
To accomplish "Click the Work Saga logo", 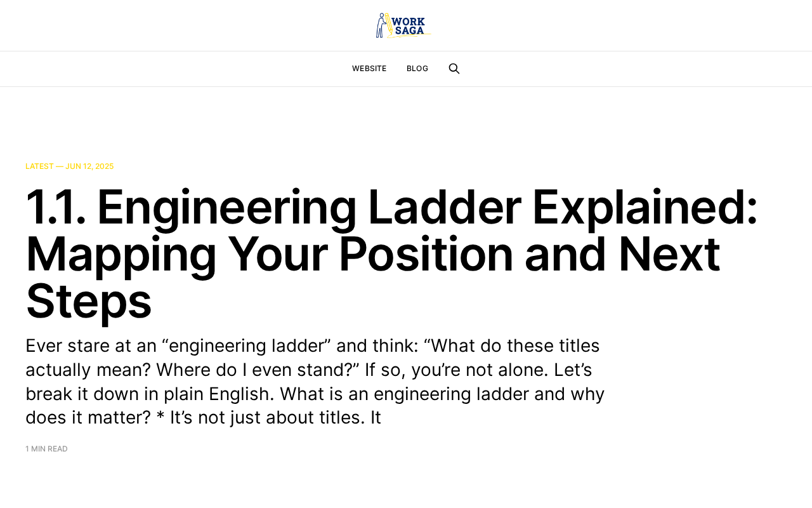I will pos(403,25).
